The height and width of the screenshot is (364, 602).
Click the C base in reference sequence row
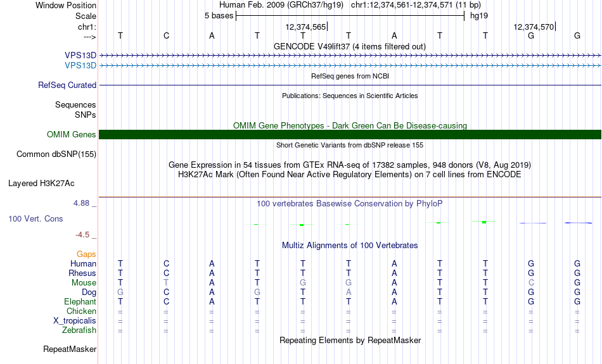166,35
